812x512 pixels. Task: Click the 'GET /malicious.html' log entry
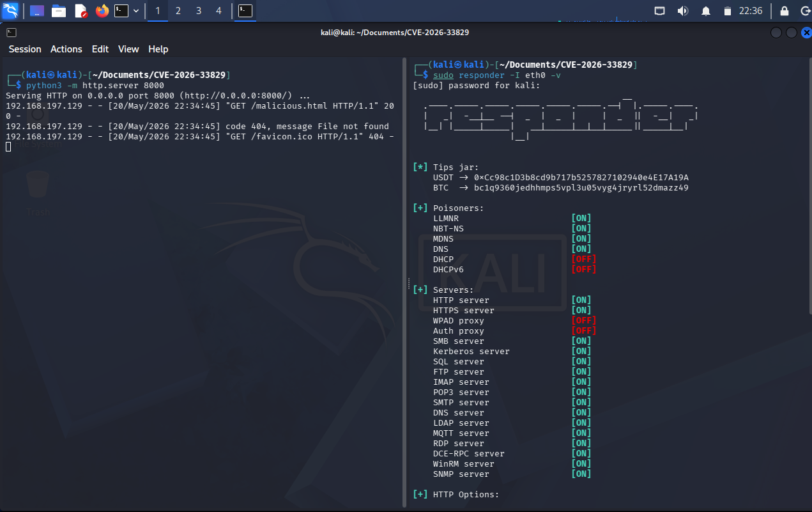click(200, 111)
